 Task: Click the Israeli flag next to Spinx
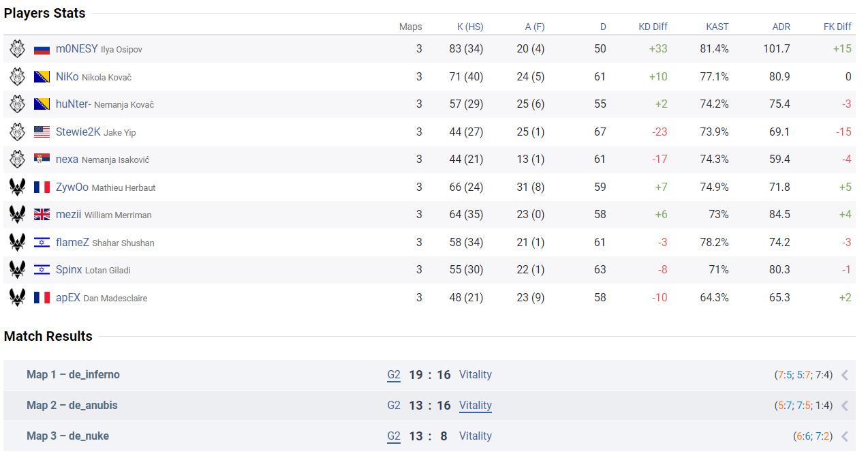[x=42, y=270]
